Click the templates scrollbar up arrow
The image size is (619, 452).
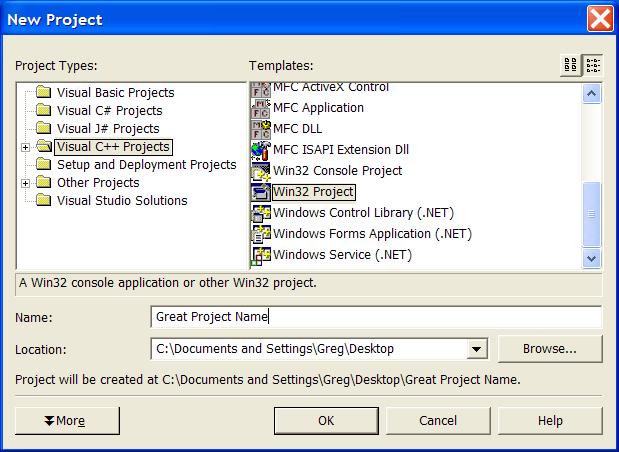(x=591, y=94)
